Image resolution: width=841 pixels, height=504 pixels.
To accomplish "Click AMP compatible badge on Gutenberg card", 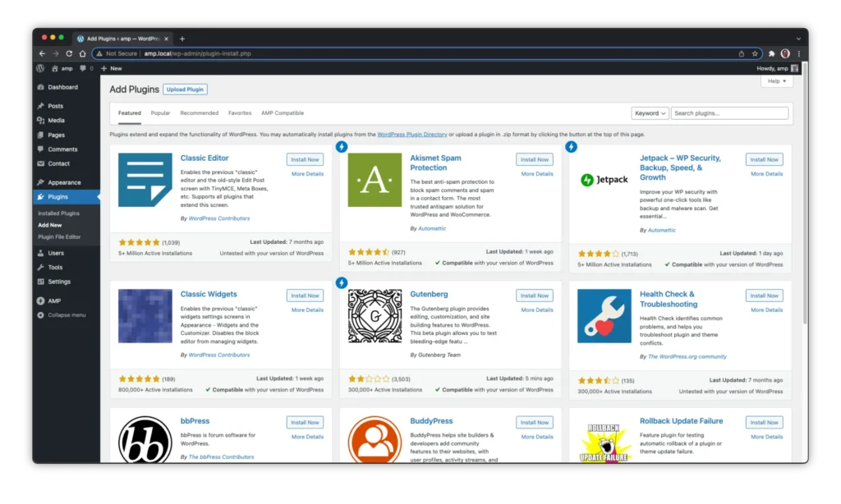I will click(x=342, y=283).
